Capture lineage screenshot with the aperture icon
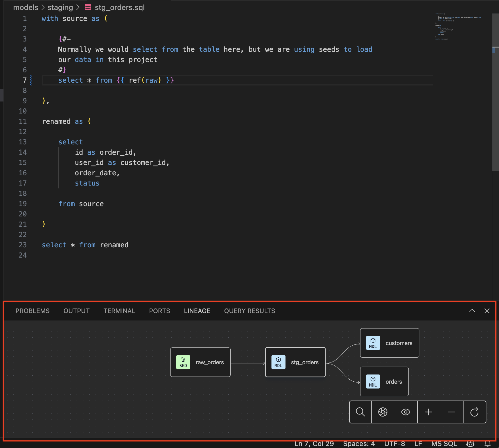 (x=383, y=412)
